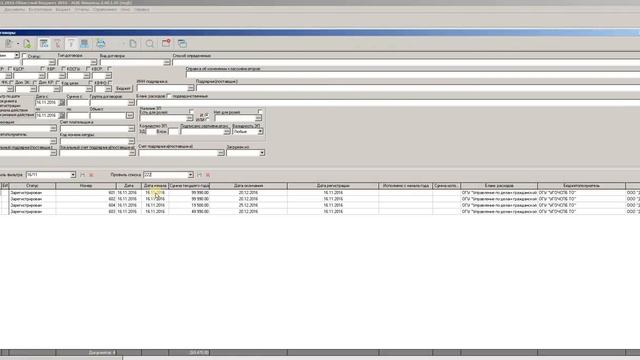Sort by the 'Дата регистрации' column header
Image resolution: width=640 pixels, height=360 pixels.
[333, 186]
